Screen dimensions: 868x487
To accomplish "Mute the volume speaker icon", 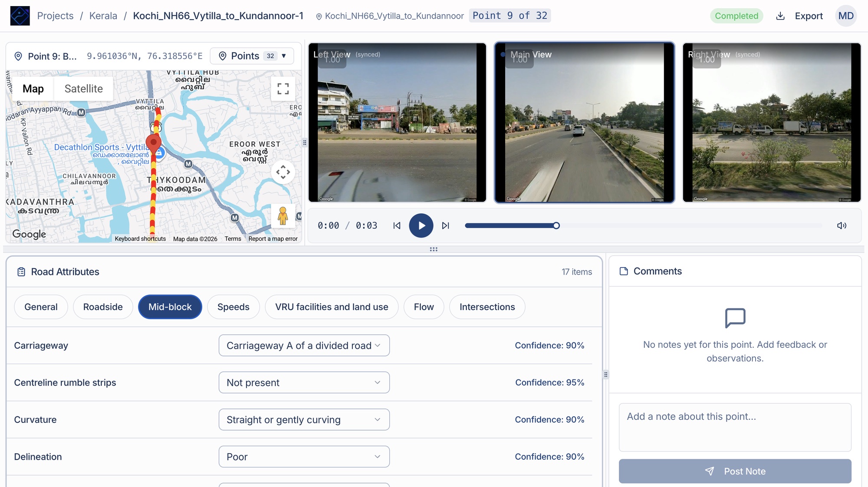I will (842, 226).
